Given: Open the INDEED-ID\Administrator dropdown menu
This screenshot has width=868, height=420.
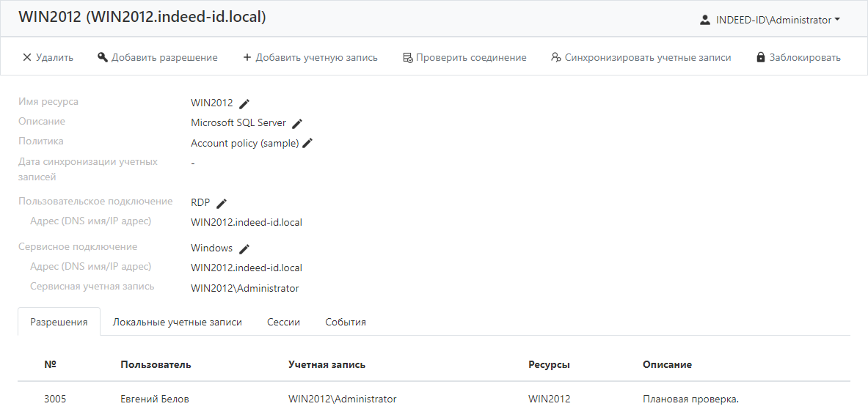Looking at the screenshot, I should (x=778, y=21).
